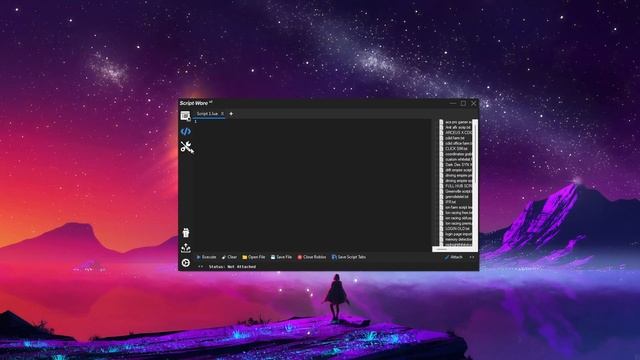Click the script list vertical scrollbar
The height and width of the screenshot is (360, 640).
click(475, 183)
